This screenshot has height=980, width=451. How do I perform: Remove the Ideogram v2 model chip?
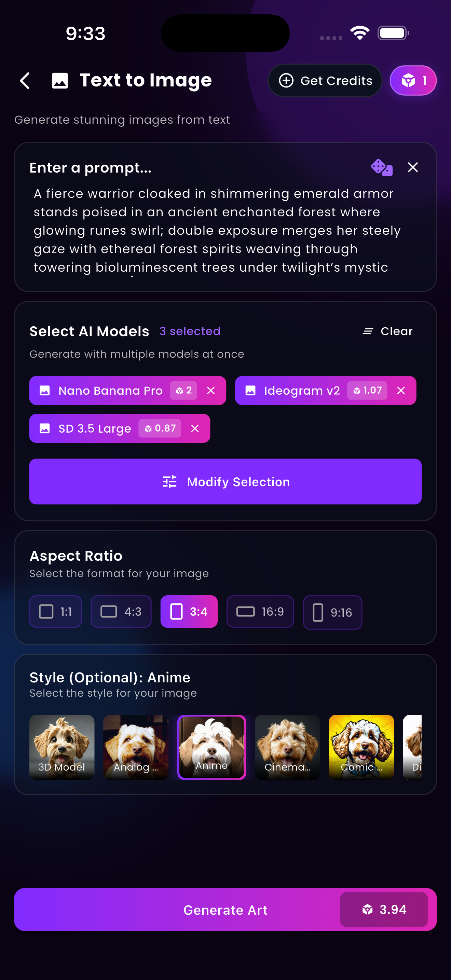(x=401, y=390)
